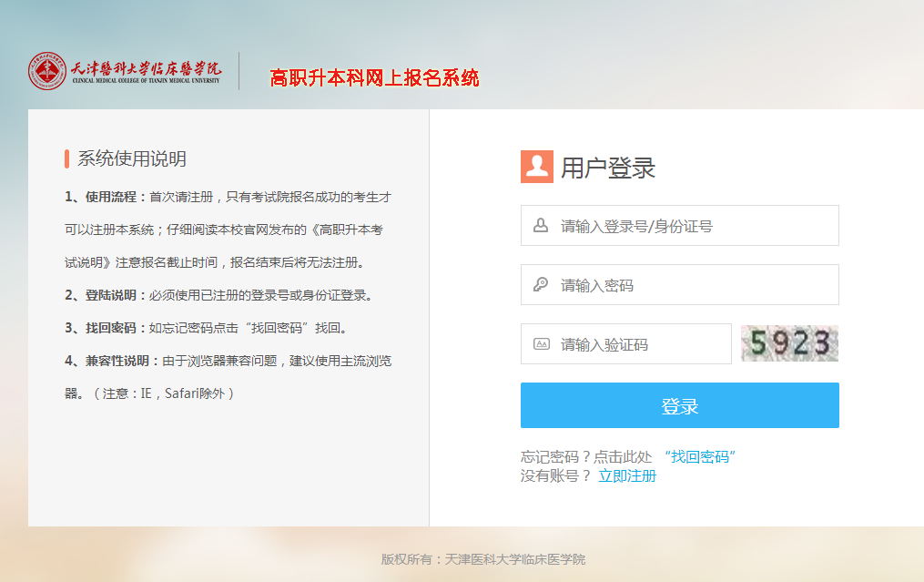Open the 立即注册 registration link

click(627, 475)
